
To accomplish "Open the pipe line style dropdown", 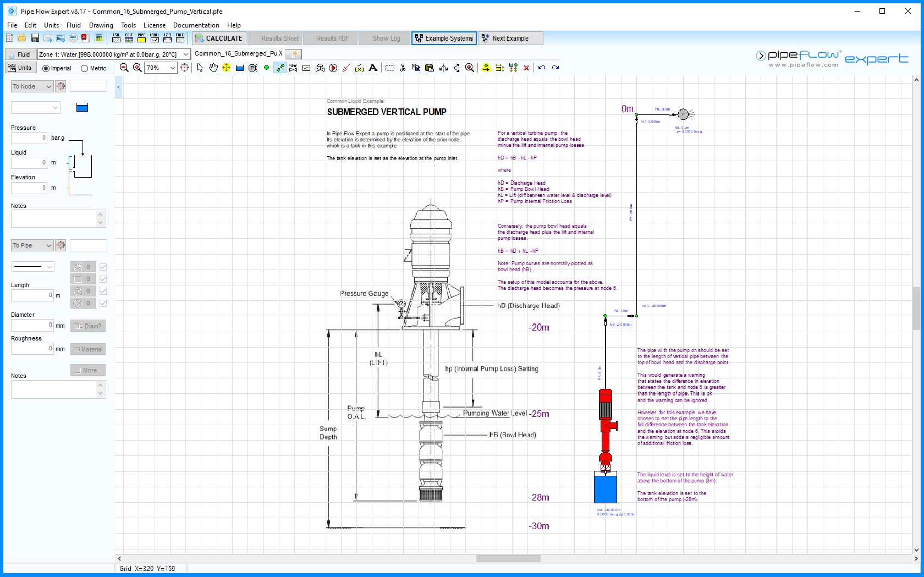I will [x=33, y=267].
